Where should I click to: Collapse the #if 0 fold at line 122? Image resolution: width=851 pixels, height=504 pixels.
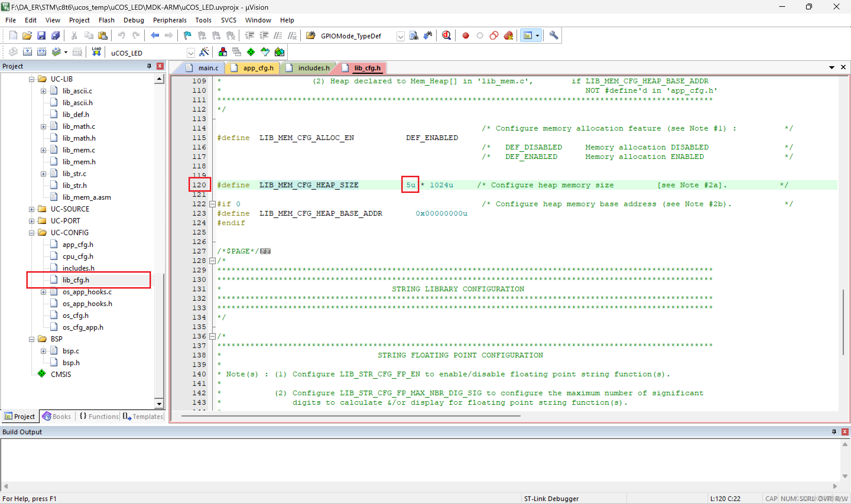(212, 204)
